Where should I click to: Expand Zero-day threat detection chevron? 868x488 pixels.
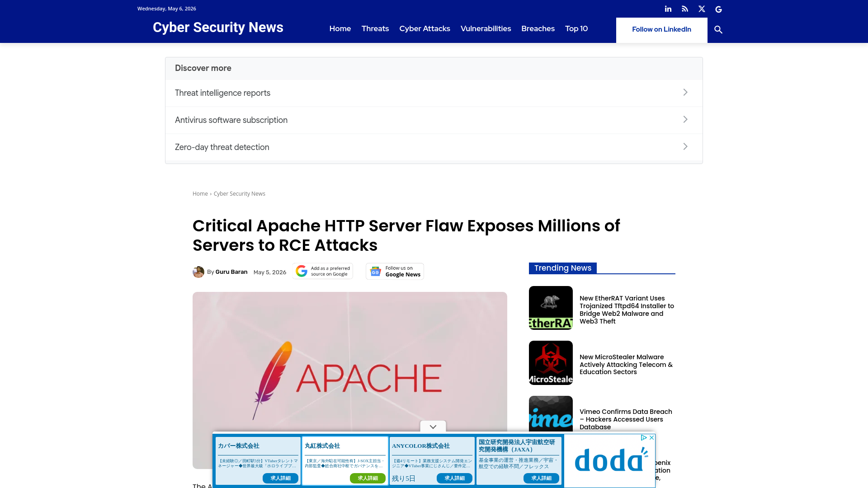685,146
